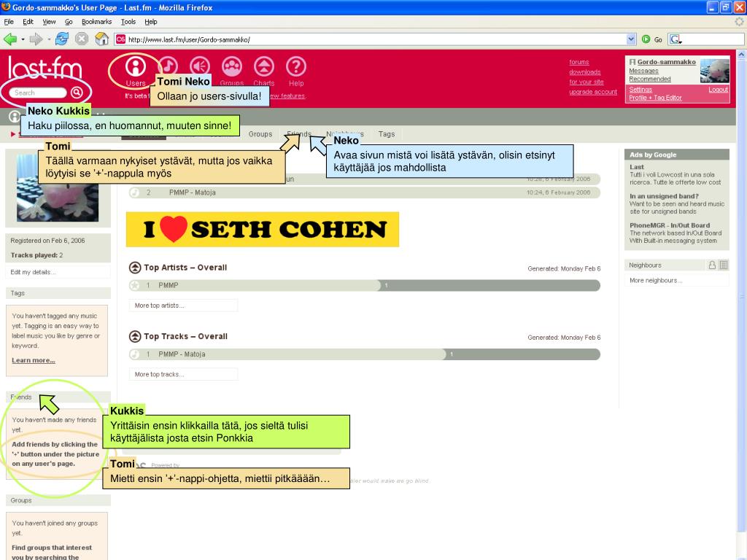The height and width of the screenshot is (560, 747).
Task: Click the last.fm Search input field
Action: (38, 93)
